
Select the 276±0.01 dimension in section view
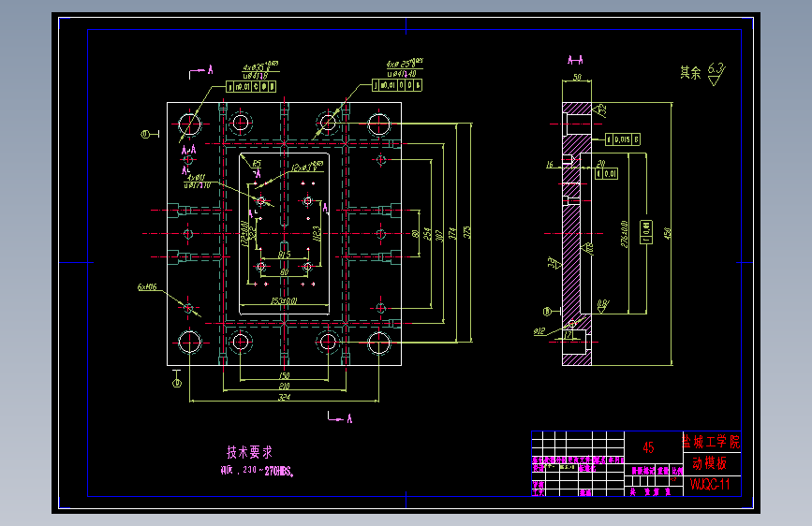[625, 234]
